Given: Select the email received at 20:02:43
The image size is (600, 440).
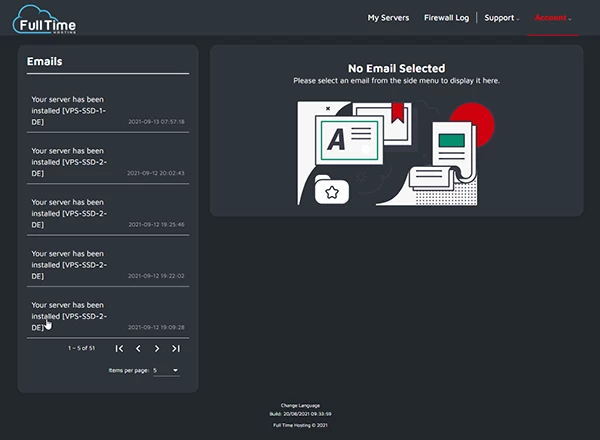Looking at the screenshot, I should click(108, 161).
